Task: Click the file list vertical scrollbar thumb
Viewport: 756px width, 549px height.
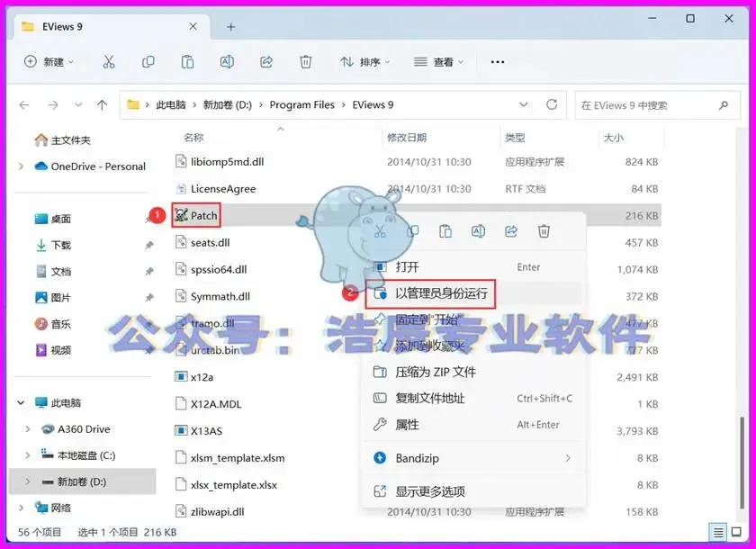Action: coord(742,462)
